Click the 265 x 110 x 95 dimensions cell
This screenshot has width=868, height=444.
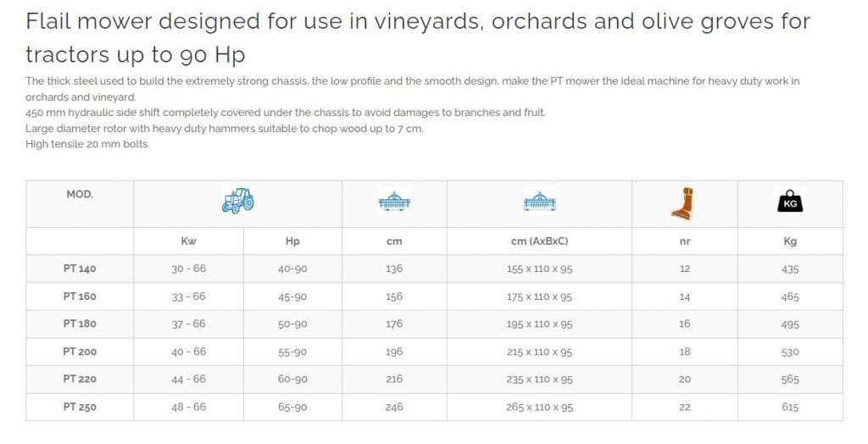click(539, 407)
